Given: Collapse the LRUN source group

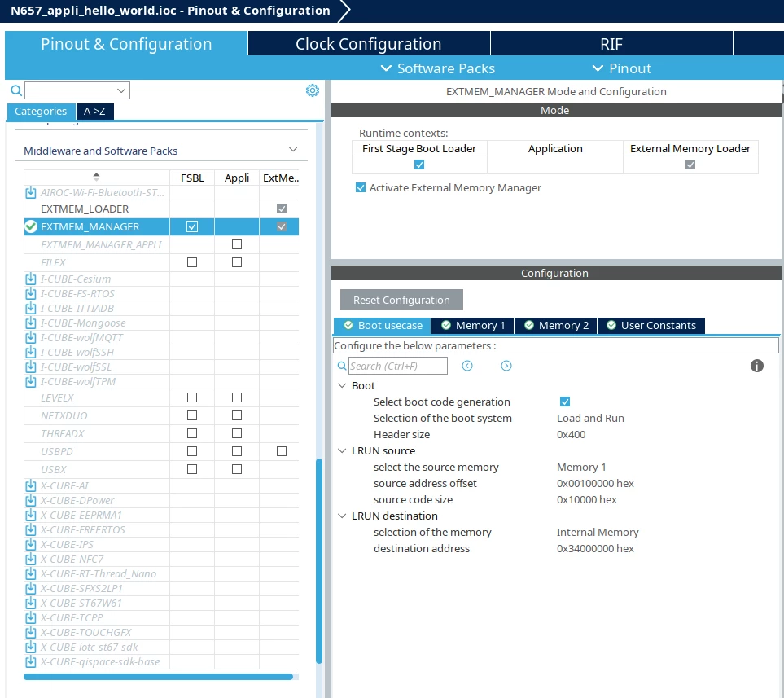Looking at the screenshot, I should coord(343,451).
